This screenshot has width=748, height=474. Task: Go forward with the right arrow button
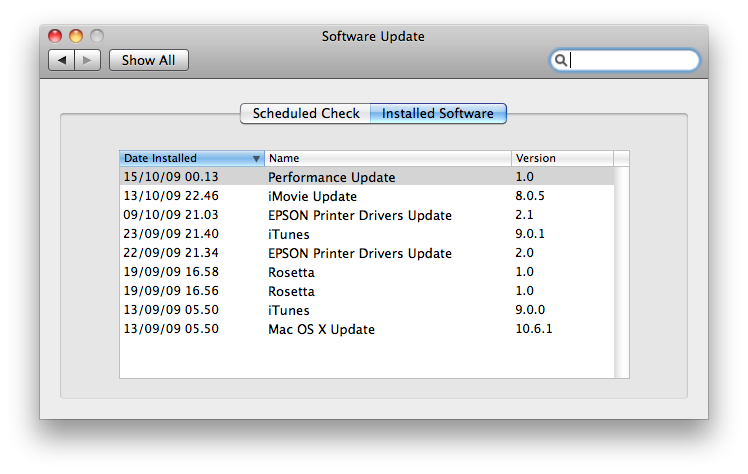click(x=87, y=60)
